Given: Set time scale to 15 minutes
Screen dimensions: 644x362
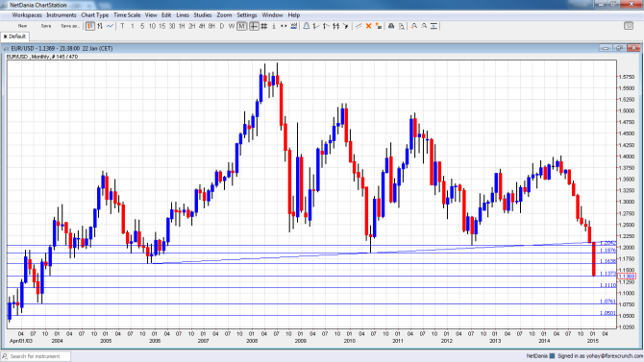Looking at the screenshot, I should point(161,26).
